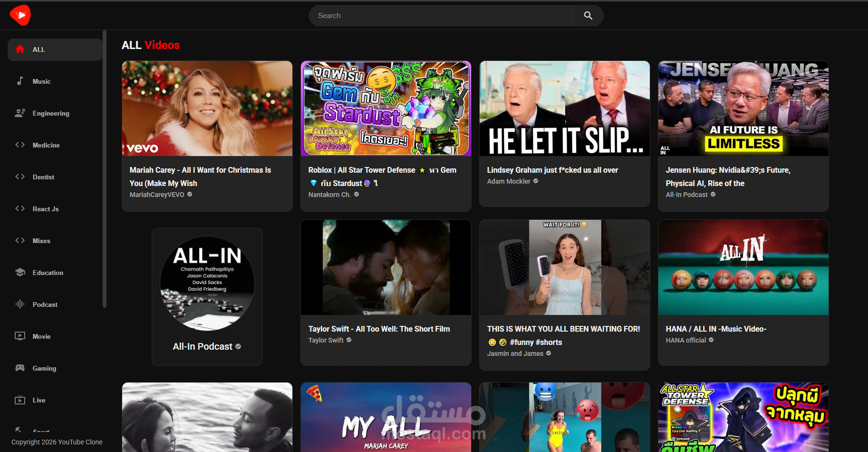Click the code icon beside Mixes

tap(20, 241)
